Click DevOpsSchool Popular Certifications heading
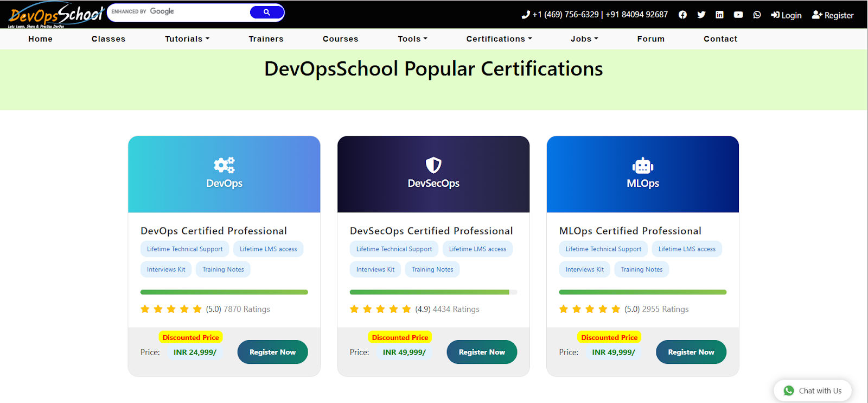Image resolution: width=868 pixels, height=403 pixels. [x=433, y=69]
